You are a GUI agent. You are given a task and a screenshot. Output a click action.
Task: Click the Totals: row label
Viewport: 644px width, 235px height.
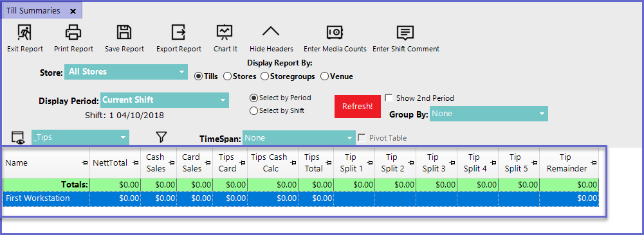coord(75,185)
